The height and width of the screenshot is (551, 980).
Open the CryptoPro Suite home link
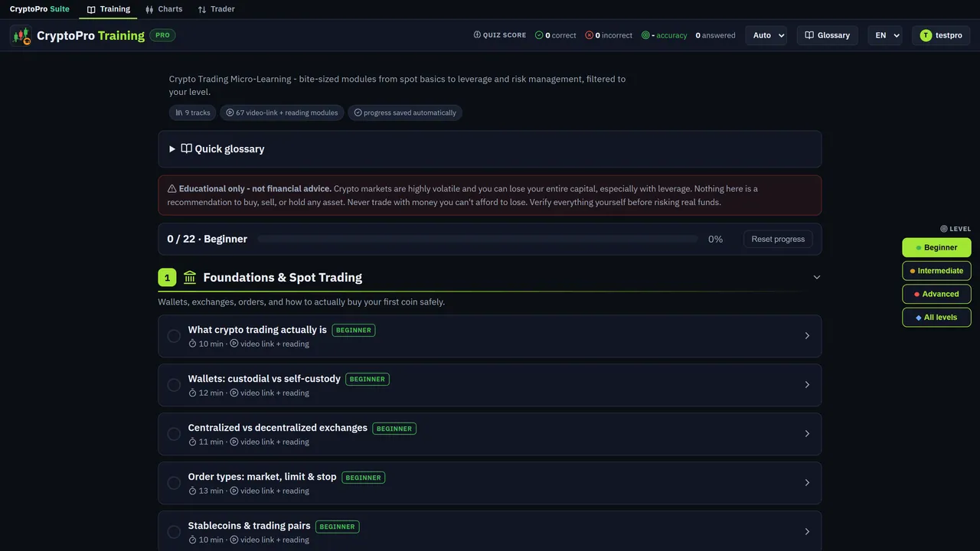[40, 9]
